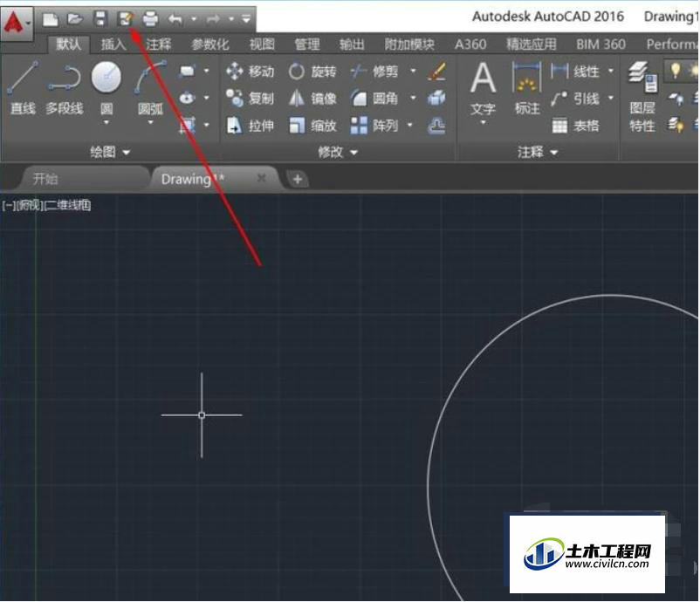Select the 插入 ribbon tab

coord(113,44)
